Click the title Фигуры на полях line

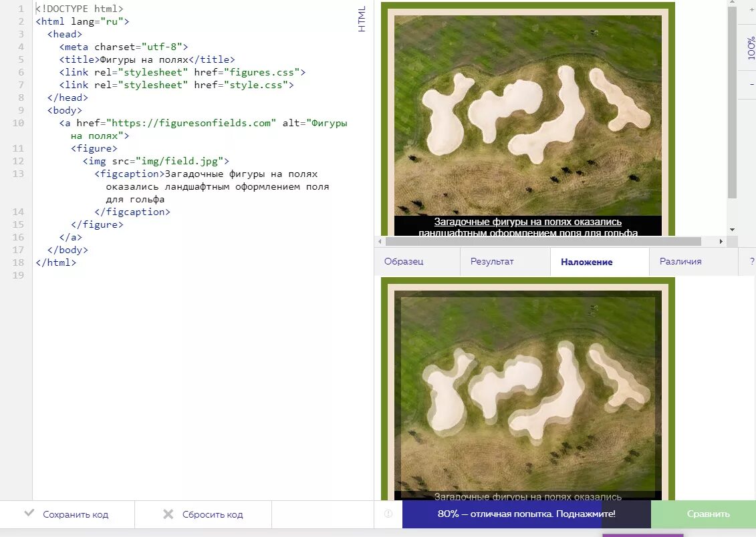[147, 59]
